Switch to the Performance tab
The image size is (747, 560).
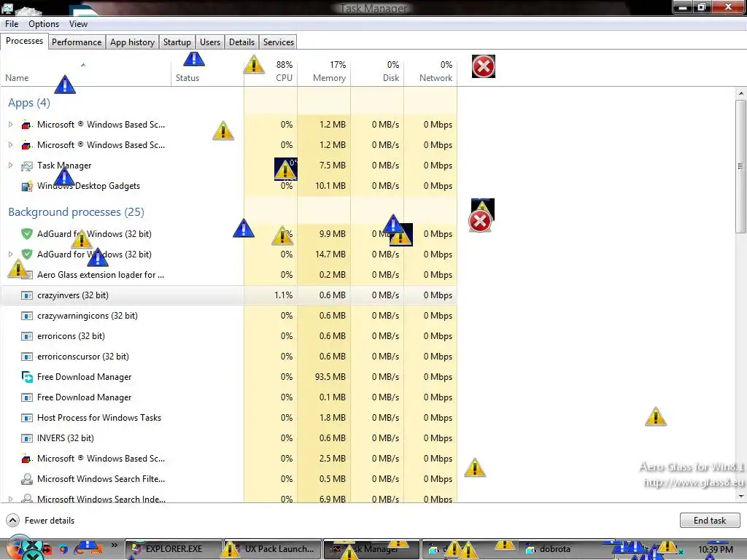point(77,42)
